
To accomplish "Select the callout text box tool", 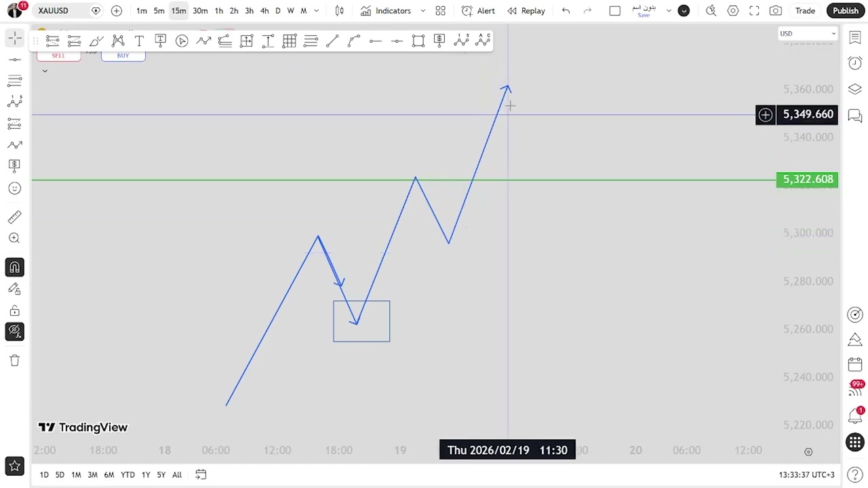I will [x=160, y=41].
